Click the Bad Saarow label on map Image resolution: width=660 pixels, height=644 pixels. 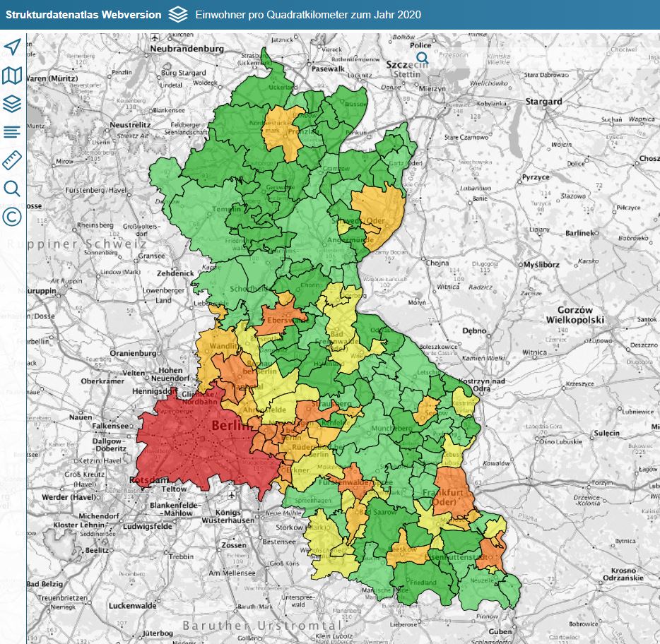[x=378, y=513]
